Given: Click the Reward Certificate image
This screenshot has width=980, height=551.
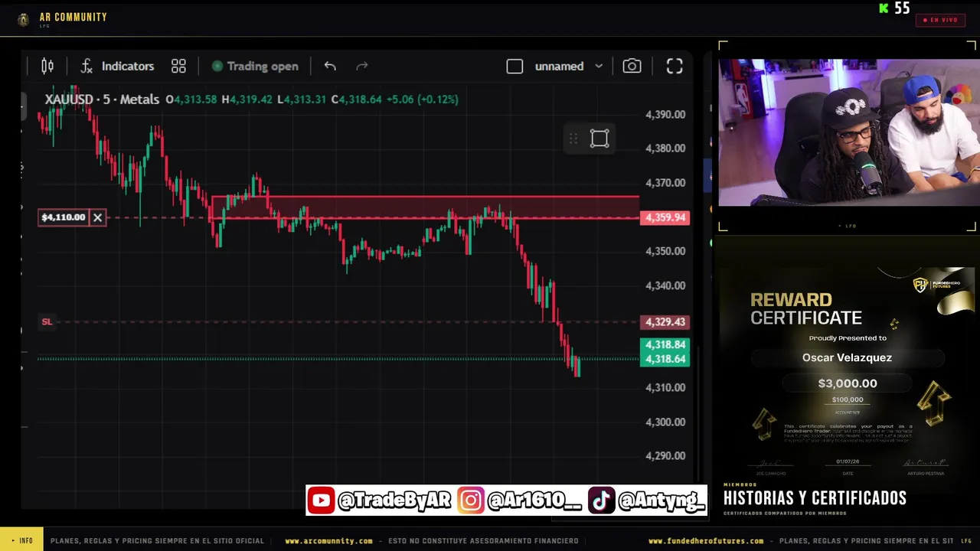Looking at the screenshot, I should pos(847,372).
